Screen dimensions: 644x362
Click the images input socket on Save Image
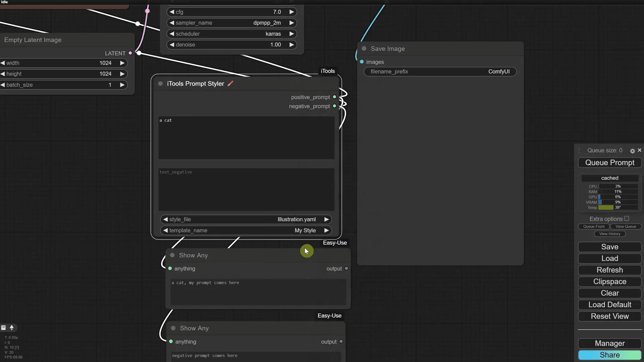362,62
